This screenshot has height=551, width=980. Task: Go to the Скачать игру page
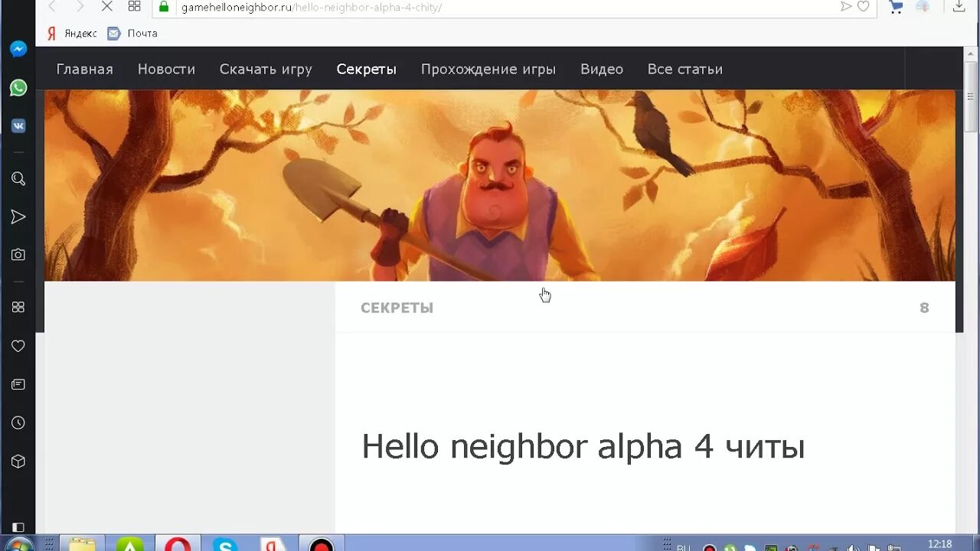(266, 69)
